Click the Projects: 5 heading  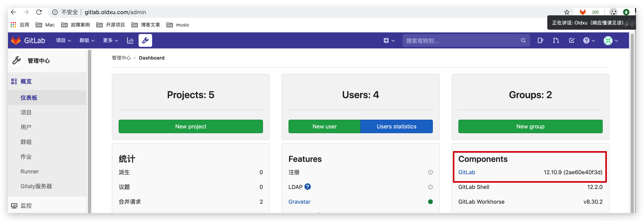[190, 95]
